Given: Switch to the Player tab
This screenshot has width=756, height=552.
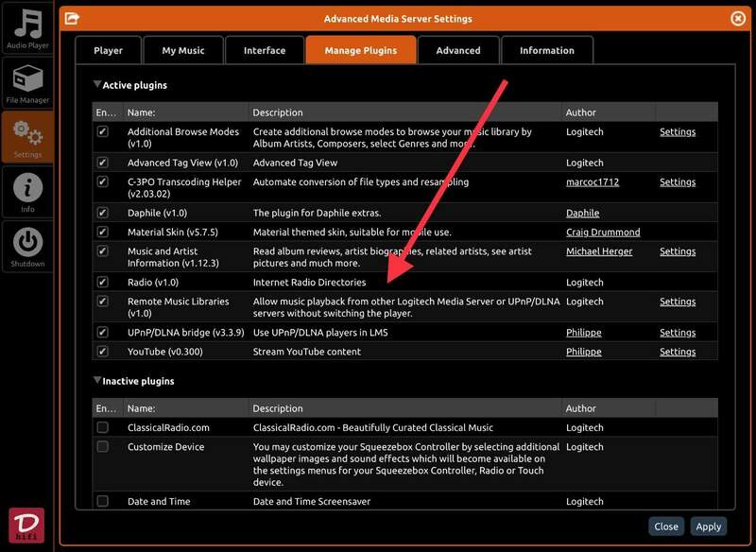Looking at the screenshot, I should 109,50.
